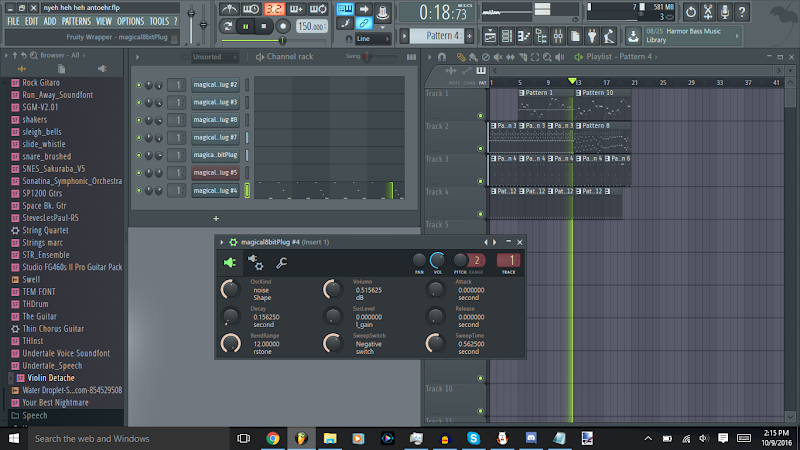800x450 pixels.
Task: Toggle playlist snap magnet icon
Action: point(442,57)
